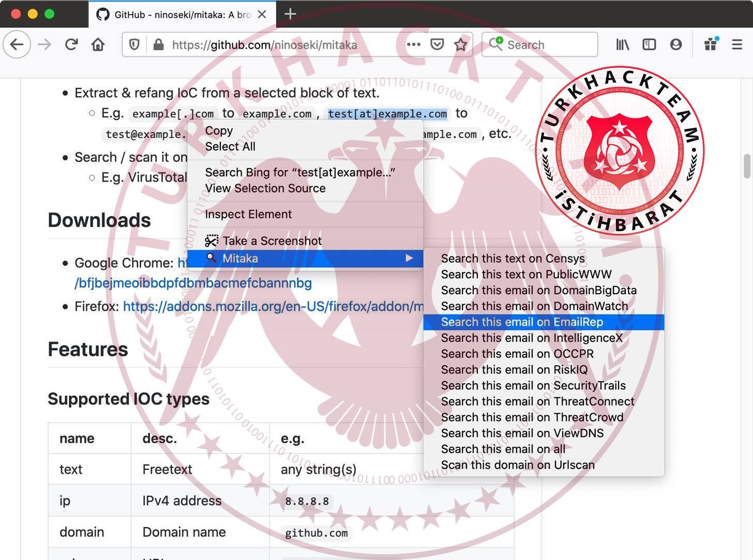This screenshot has width=753, height=560.
Task: Focus the Search box in toolbar
Action: [540, 44]
